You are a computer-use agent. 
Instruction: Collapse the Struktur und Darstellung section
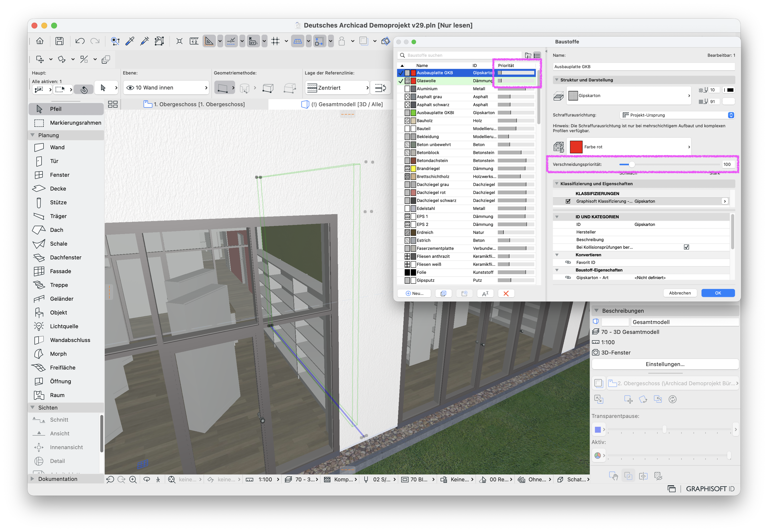(x=557, y=80)
